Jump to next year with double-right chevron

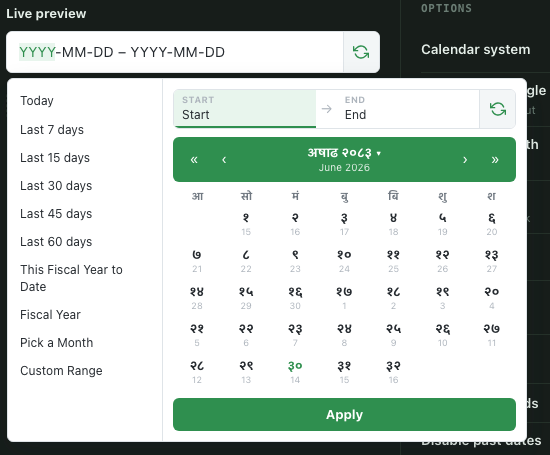(x=495, y=160)
